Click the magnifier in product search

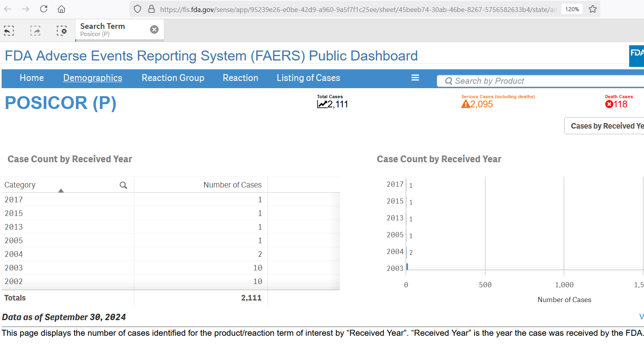pos(449,81)
